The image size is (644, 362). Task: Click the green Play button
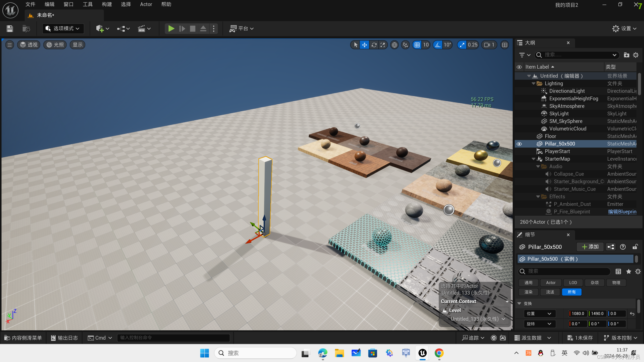(x=171, y=28)
